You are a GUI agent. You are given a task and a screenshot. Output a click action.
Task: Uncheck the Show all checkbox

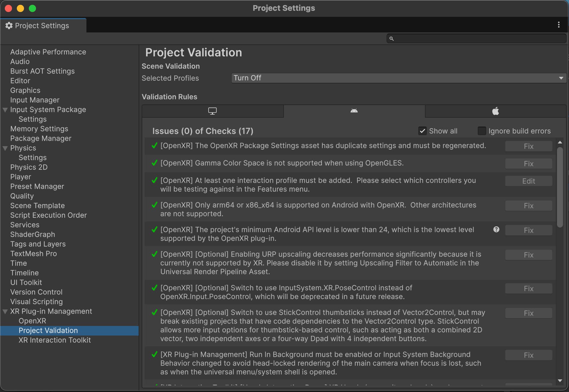click(x=423, y=131)
